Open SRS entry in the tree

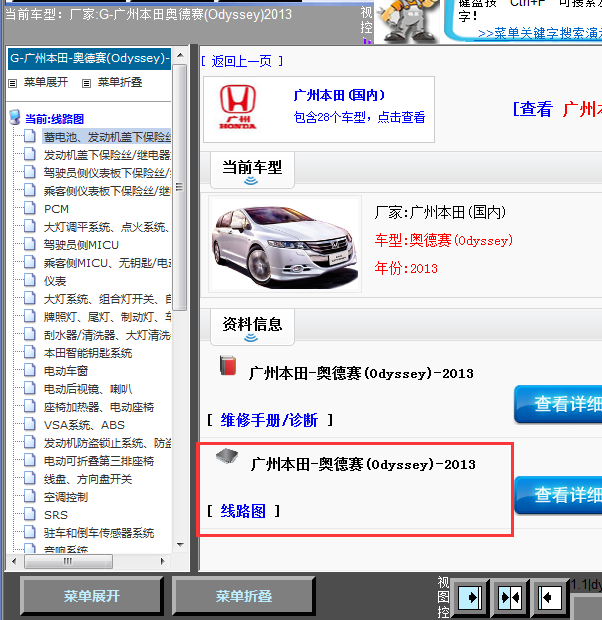(x=56, y=515)
